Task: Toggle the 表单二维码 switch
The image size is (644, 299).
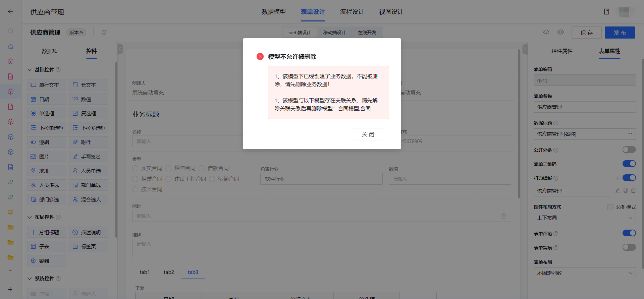Action: pos(629,164)
